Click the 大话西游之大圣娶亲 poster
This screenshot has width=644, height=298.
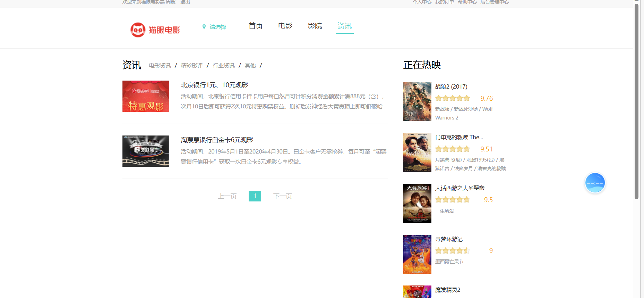417,203
